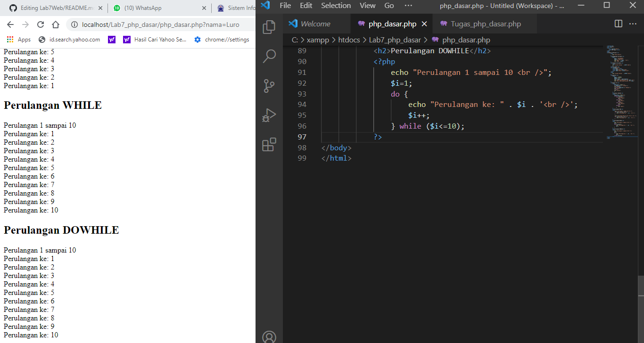Click the Yahoo icon bookmark without label
644x343 pixels.
(x=112, y=40)
